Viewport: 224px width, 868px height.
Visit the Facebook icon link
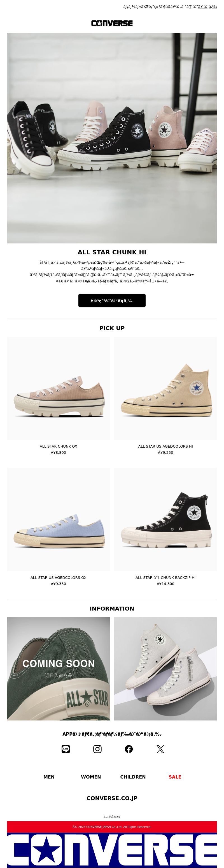pos(129,749)
